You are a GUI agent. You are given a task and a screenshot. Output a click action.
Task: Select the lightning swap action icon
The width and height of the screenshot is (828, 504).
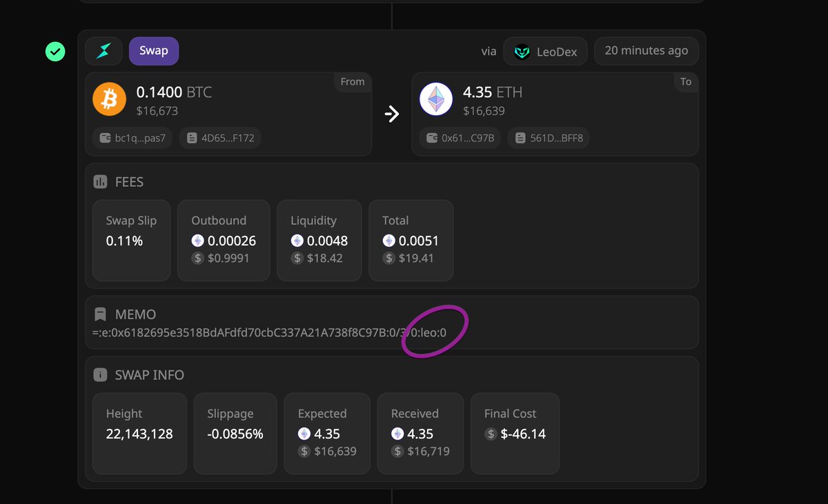tap(103, 50)
